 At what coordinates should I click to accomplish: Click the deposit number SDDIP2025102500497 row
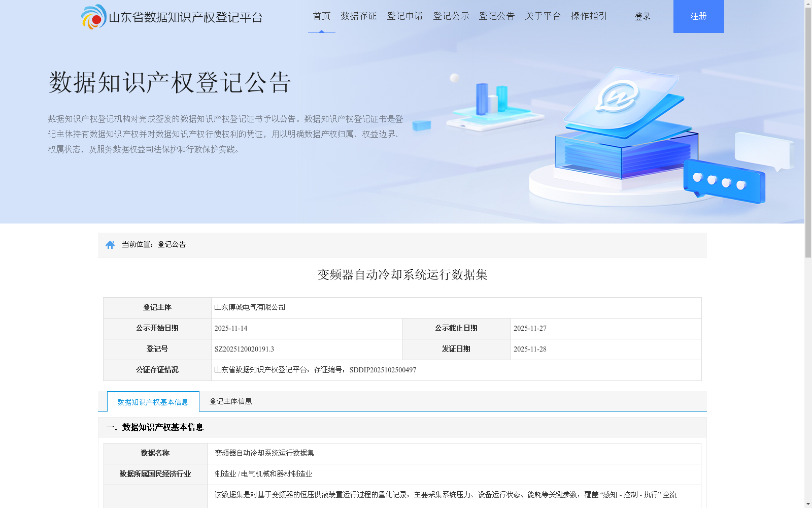[456, 370]
